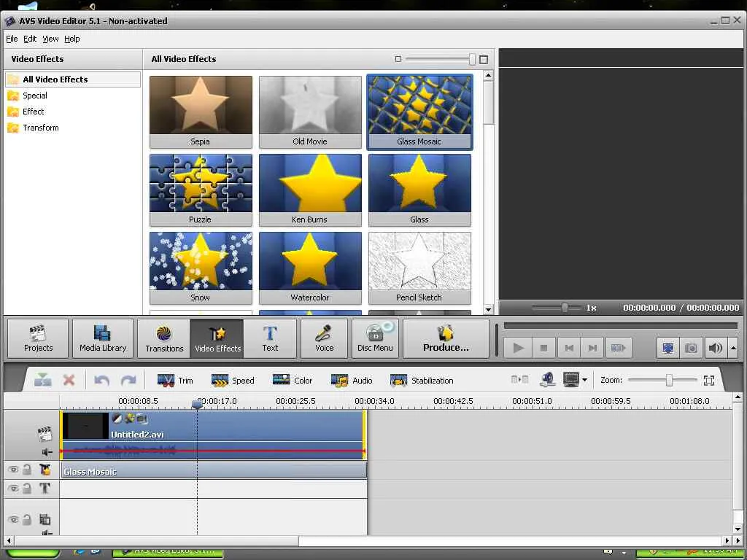Click the Trim tool
Viewport: 747px width, 560px height.
point(175,381)
